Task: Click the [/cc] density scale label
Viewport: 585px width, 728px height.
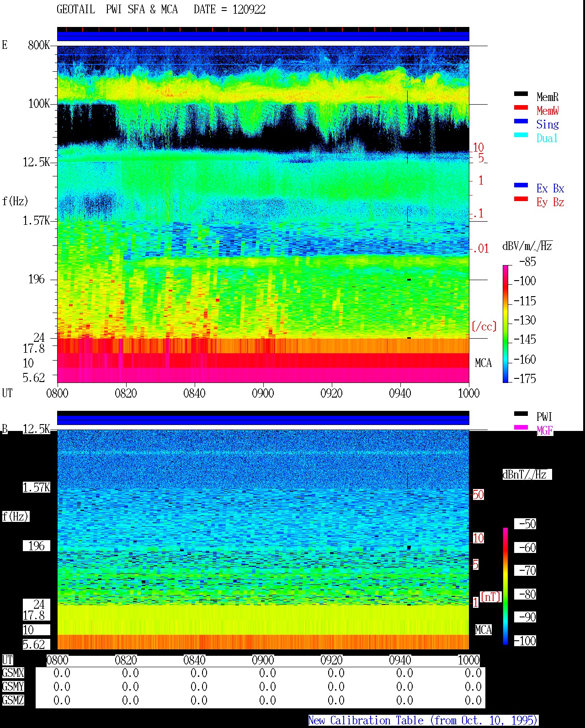Action: coord(484,326)
